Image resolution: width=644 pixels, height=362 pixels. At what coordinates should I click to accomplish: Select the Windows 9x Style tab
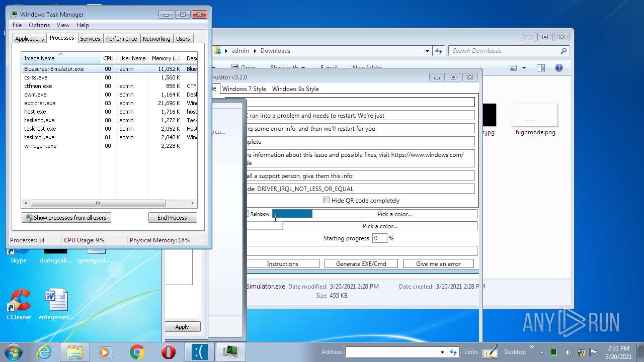click(295, 89)
